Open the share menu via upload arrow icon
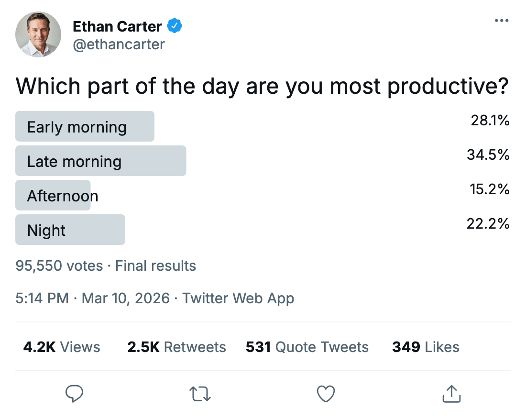 pyautogui.click(x=451, y=393)
